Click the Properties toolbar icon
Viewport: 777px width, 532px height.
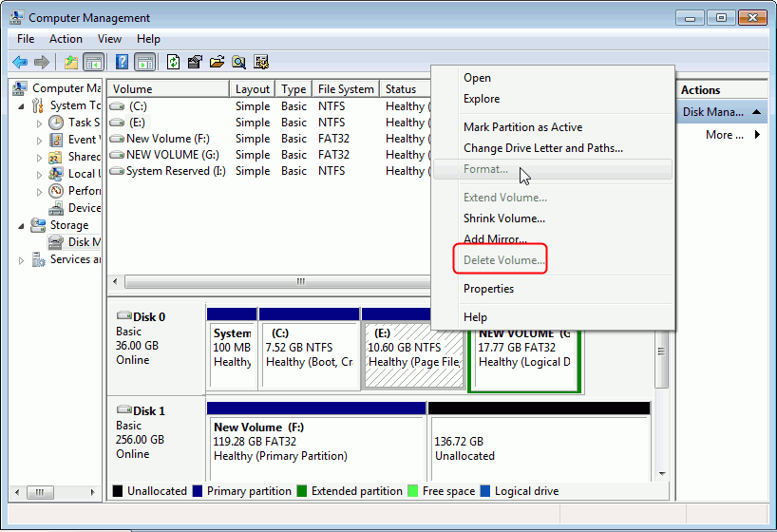pyautogui.click(x=195, y=62)
